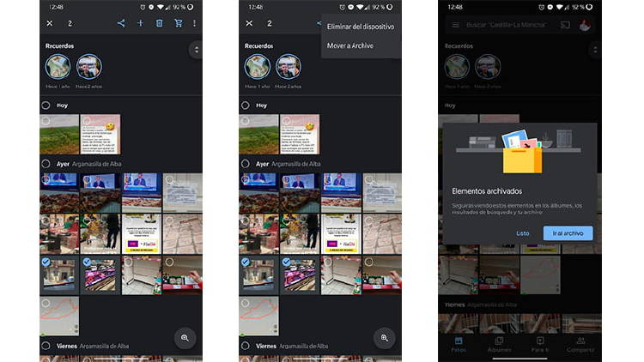
Task: Toggle the Hoy date selection circle, left screen
Action: click(x=46, y=105)
